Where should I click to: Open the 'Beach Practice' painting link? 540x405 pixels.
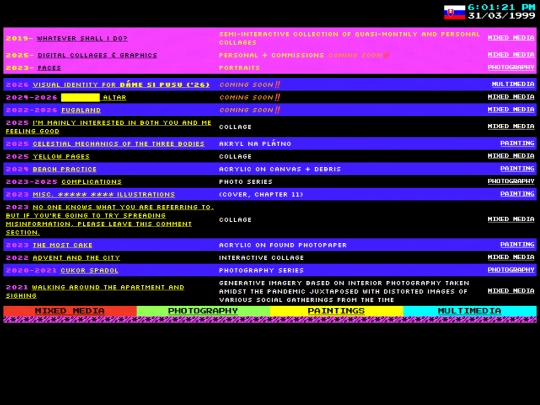tap(65, 169)
